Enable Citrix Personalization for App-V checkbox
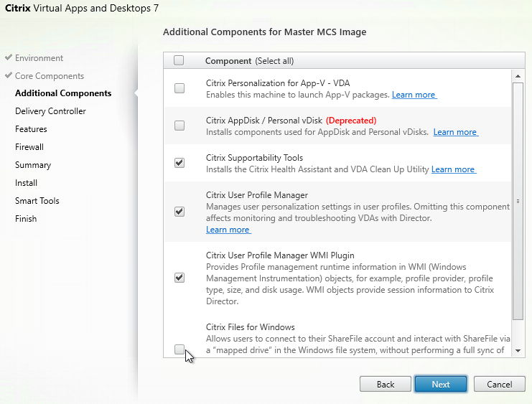The width and height of the screenshot is (532, 404). 179,88
